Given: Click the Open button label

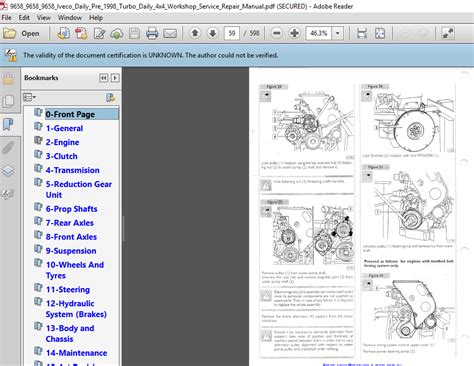Looking at the screenshot, I should coord(30,34).
